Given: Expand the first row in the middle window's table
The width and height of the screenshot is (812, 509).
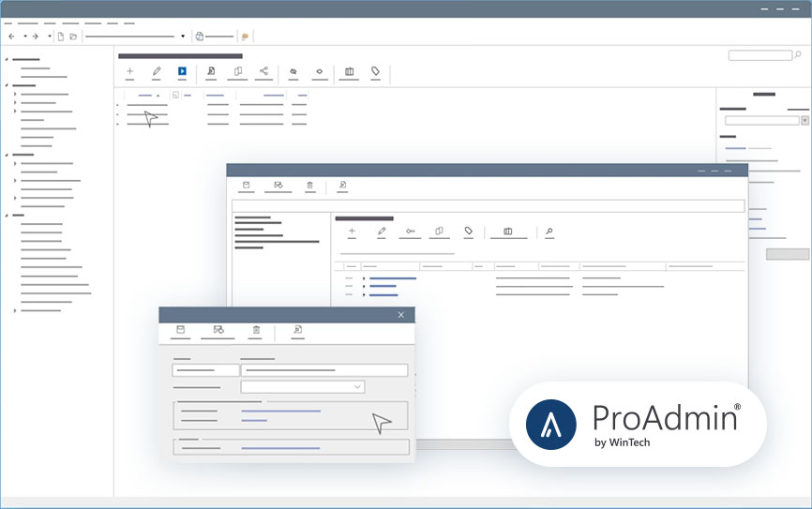Looking at the screenshot, I should 364,278.
